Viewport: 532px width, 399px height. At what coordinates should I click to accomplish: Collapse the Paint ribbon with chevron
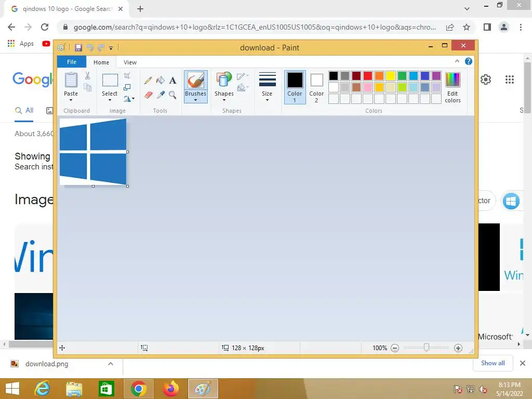(x=457, y=61)
